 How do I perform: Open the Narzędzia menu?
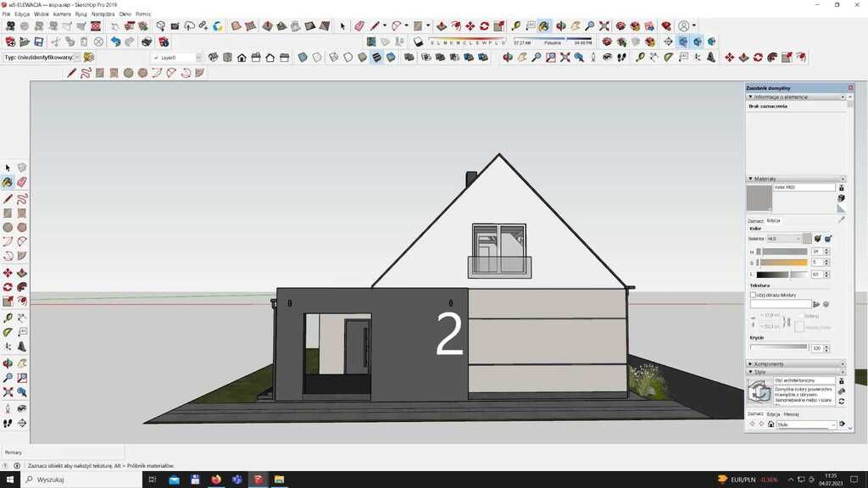(x=103, y=14)
